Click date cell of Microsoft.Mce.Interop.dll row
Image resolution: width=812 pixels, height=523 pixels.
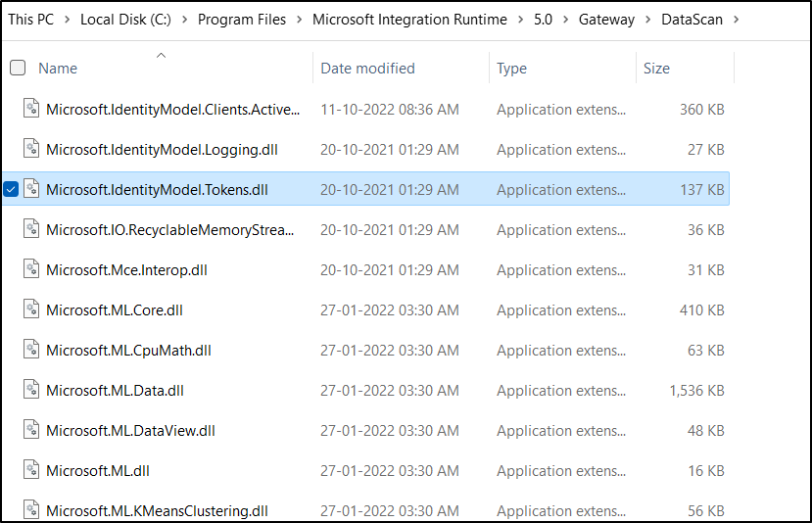pyautogui.click(x=390, y=269)
